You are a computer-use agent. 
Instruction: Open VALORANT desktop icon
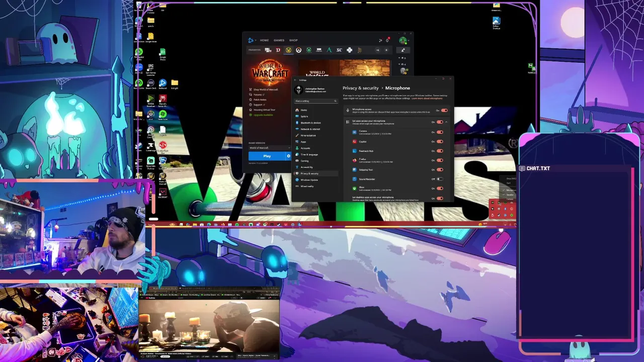tap(163, 194)
